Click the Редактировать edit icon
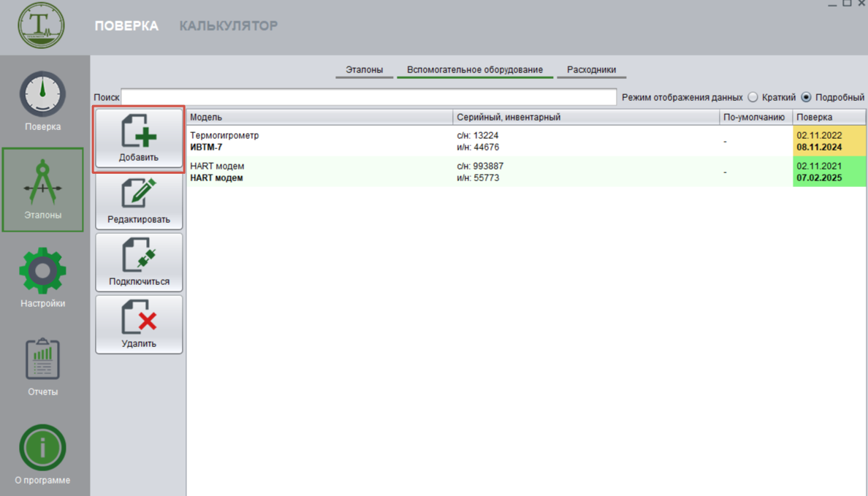Image resolution: width=868 pixels, height=496 pixels. pos(139,194)
